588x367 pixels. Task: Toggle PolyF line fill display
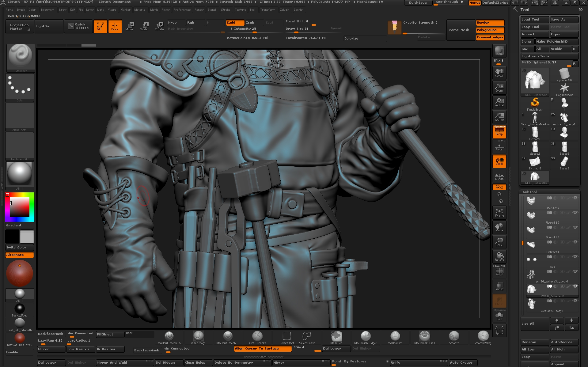tap(499, 271)
